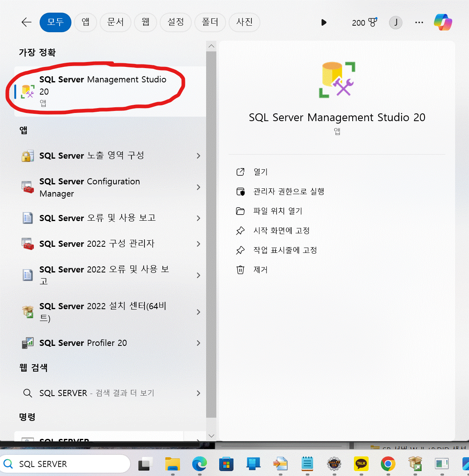Screen dimensions: 469x476
Task: Click the SQL Server Configuration Manager toolbox icon
Action: point(28,187)
